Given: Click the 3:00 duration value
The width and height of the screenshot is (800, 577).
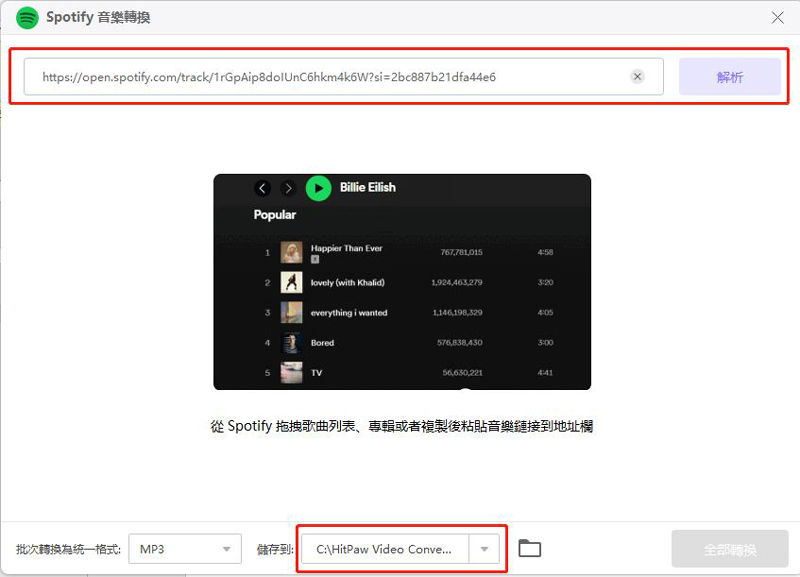Looking at the screenshot, I should click(545, 342).
